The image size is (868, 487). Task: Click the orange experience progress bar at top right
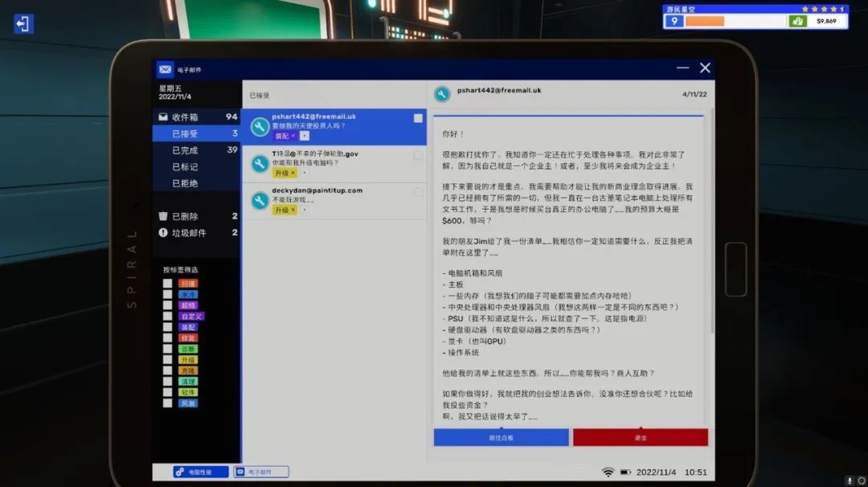(x=735, y=21)
